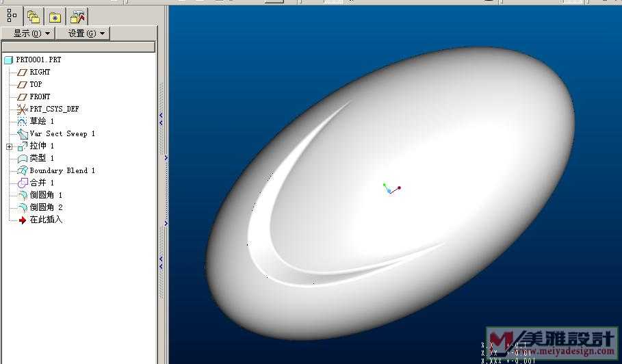
Task: Select the 草绘 1 sketch feature
Action: [x=42, y=121]
